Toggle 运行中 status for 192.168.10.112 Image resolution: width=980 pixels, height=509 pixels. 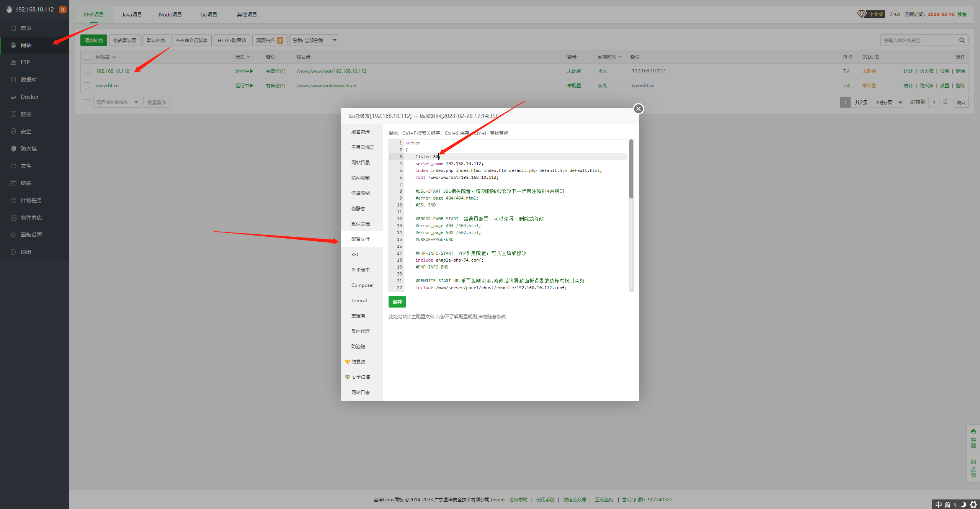244,71
